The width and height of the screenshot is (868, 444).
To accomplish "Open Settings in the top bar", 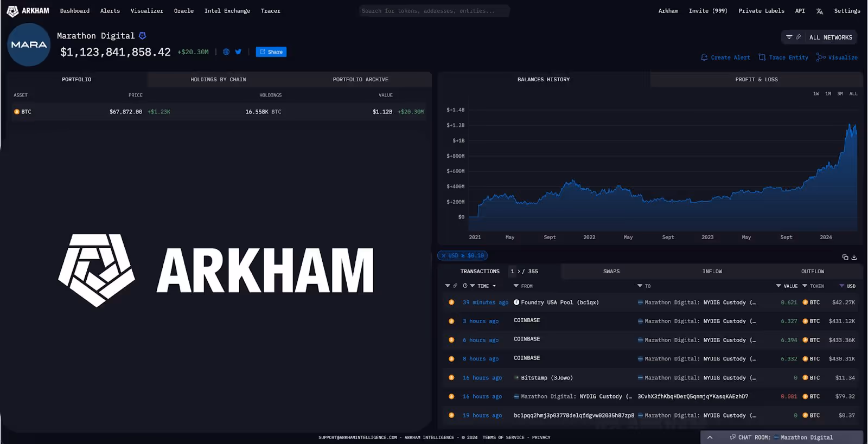I will click(x=847, y=11).
